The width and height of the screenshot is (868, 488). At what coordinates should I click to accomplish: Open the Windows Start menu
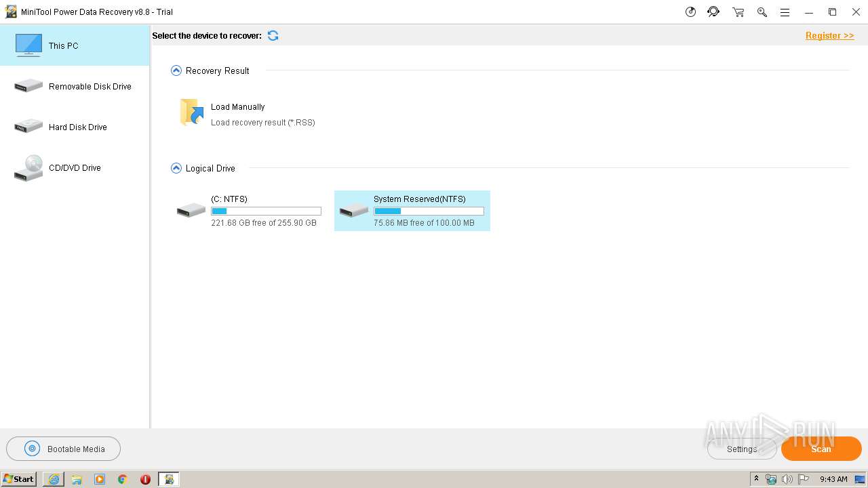18,479
